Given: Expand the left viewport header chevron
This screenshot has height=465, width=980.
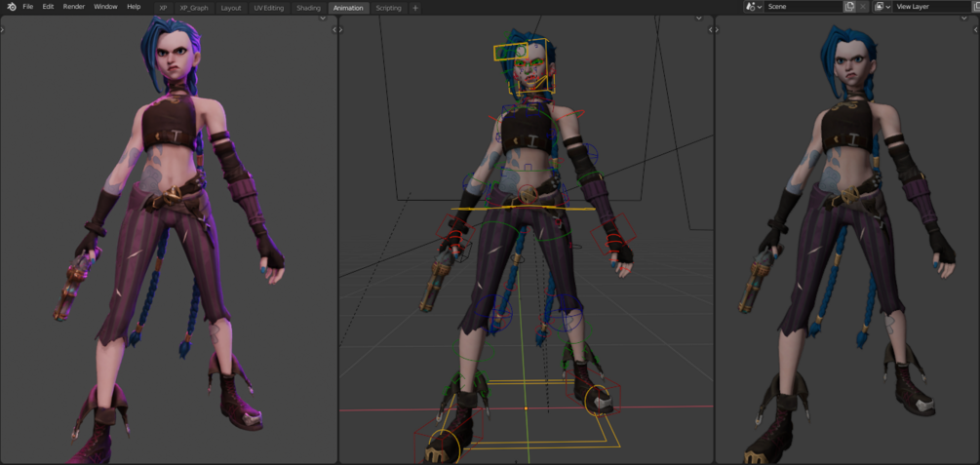Looking at the screenshot, I should [323, 19].
